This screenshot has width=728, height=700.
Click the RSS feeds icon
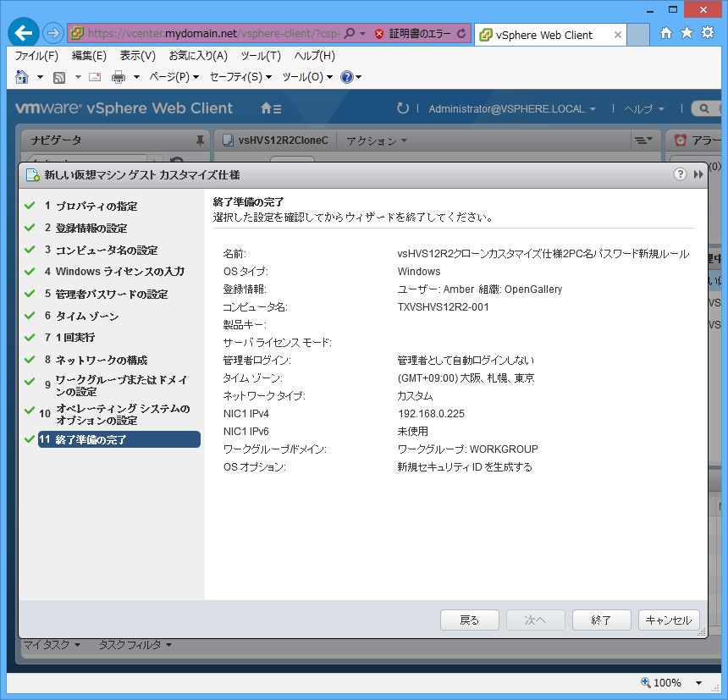coord(59,77)
